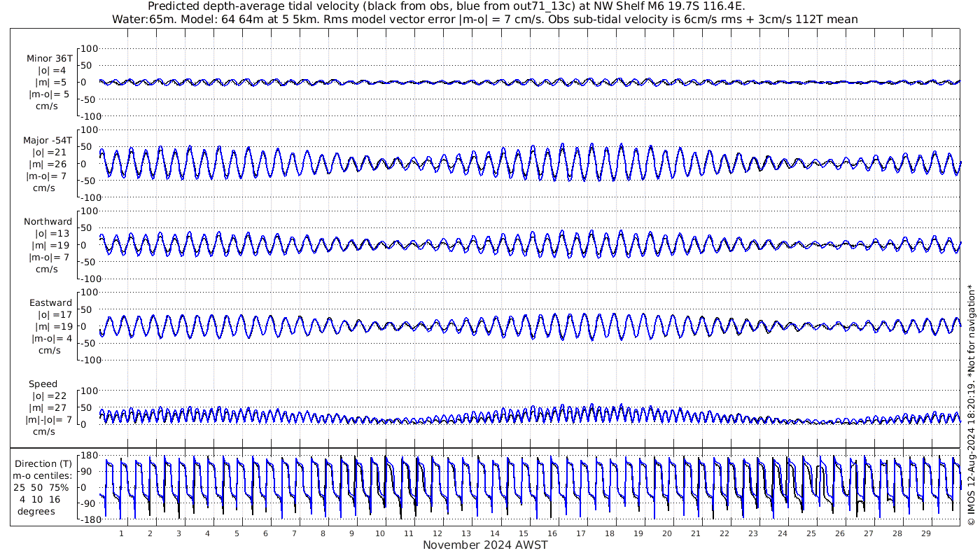Select the 'Major -54T' panel label
This screenshot has width=980, height=560.
pos(48,140)
